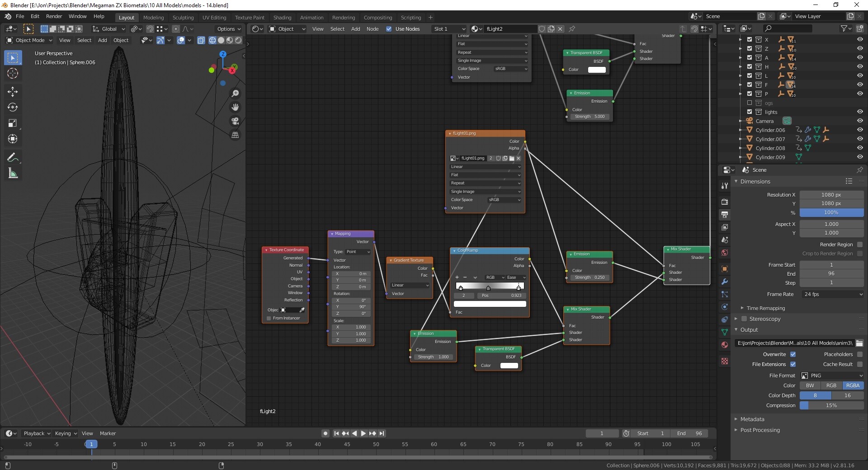Hide Cylinder.006 with its eye icon
Image resolution: width=868 pixels, height=470 pixels.
(860, 130)
